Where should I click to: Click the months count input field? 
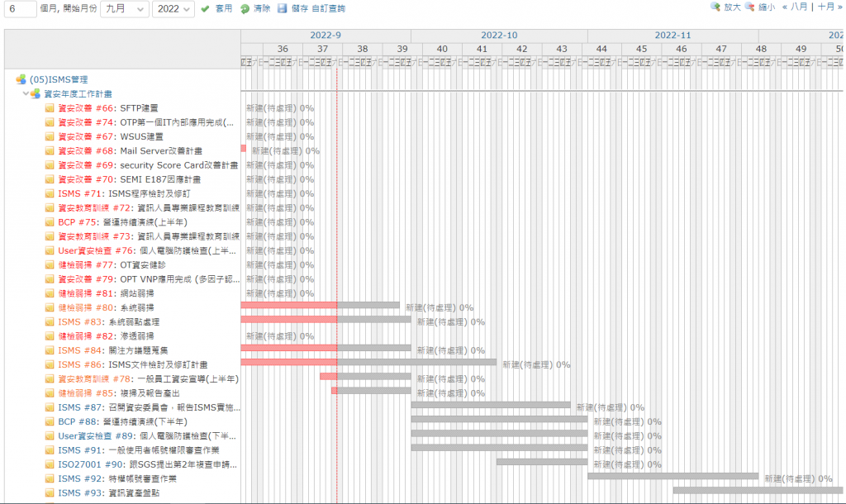click(21, 8)
